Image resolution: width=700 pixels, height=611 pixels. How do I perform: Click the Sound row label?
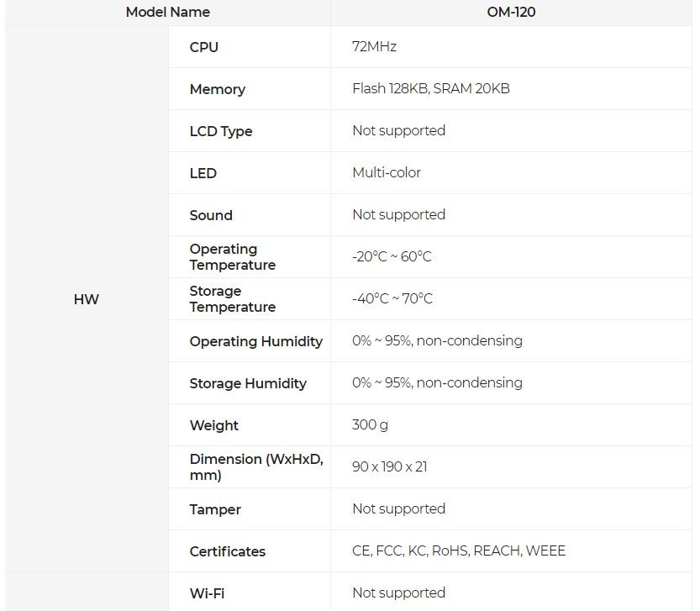pyautogui.click(x=211, y=215)
